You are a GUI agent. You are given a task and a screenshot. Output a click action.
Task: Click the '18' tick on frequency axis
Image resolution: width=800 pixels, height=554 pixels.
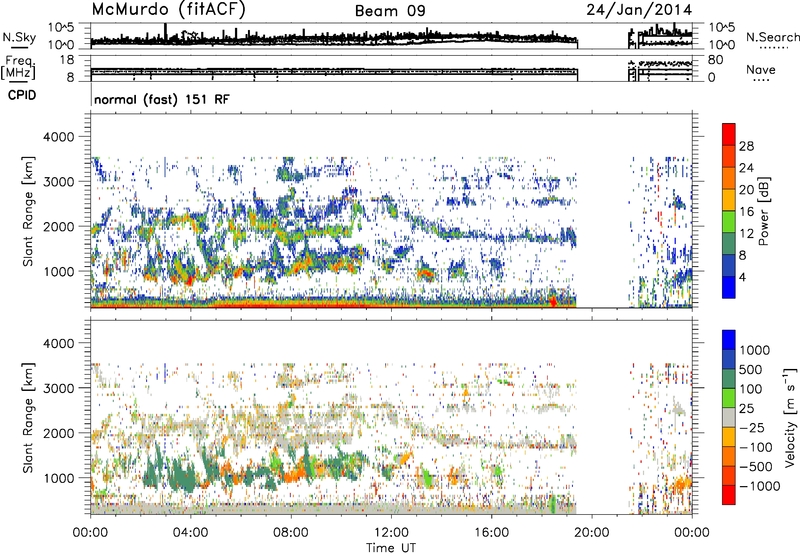67,60
